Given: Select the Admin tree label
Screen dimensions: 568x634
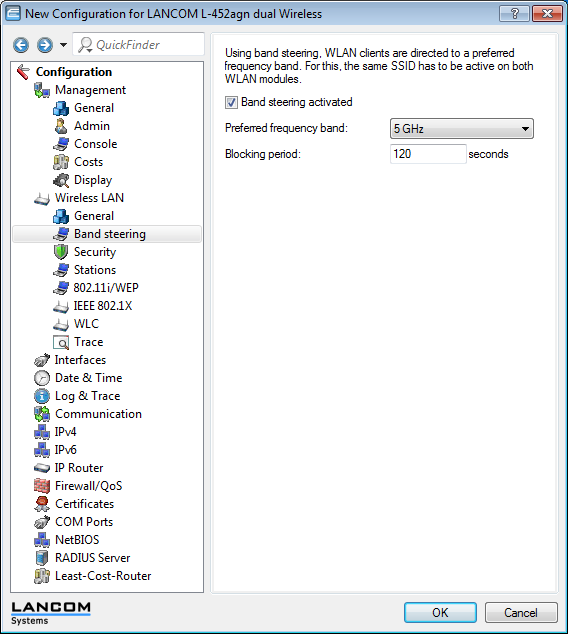Looking at the screenshot, I should 92,126.
